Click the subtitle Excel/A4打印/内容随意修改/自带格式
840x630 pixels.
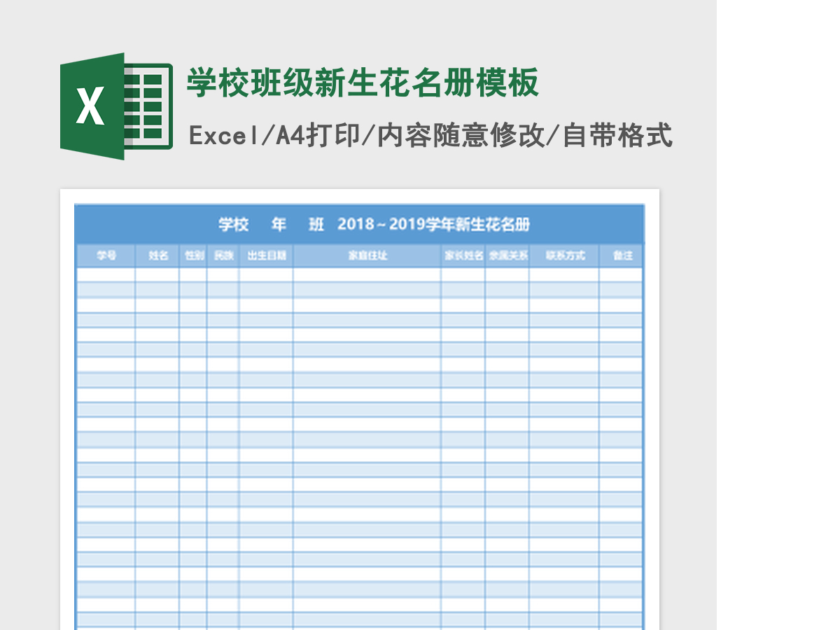pyautogui.click(x=430, y=135)
